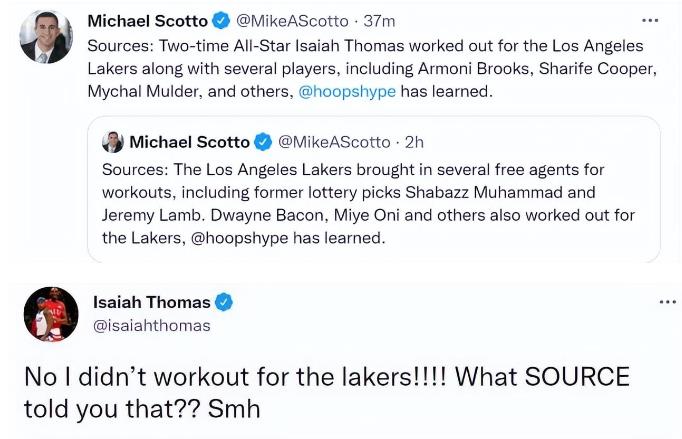682x439 pixels.
Task: Click the small avatar in the quoted tweet
Action: [x=113, y=142]
